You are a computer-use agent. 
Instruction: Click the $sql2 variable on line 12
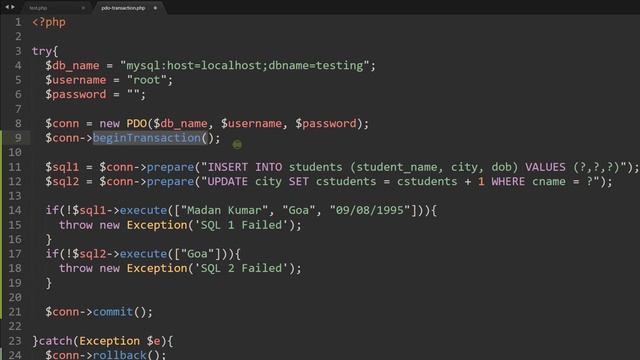[x=62, y=181]
